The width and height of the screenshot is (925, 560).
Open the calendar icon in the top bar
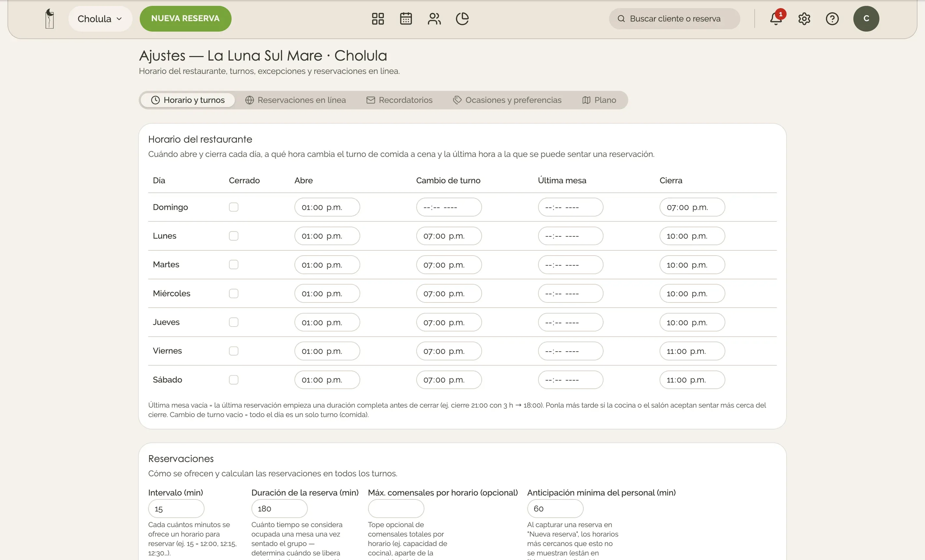(x=406, y=18)
